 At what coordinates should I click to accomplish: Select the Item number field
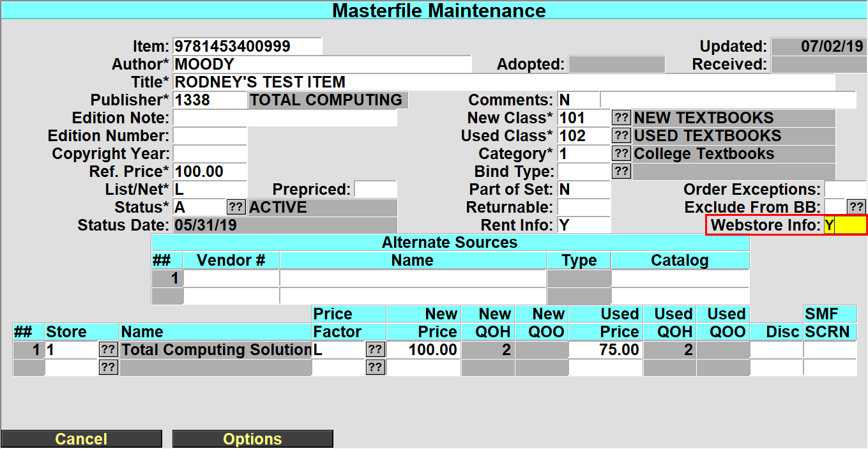(248, 47)
